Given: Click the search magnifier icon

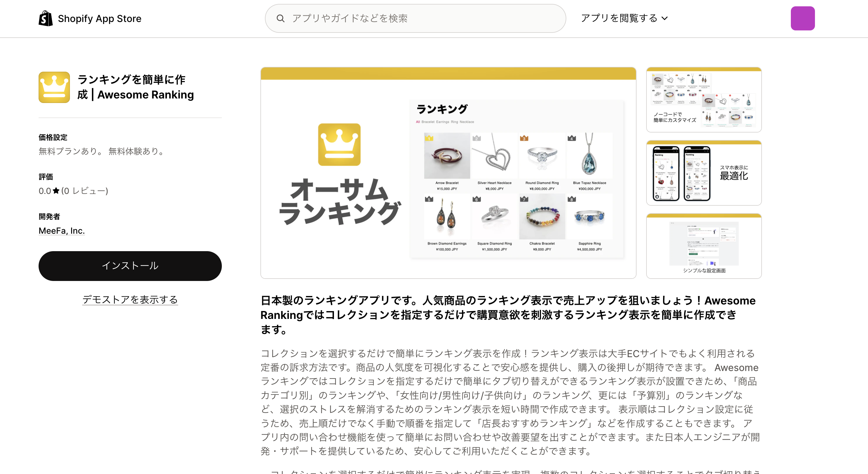Looking at the screenshot, I should [x=280, y=18].
